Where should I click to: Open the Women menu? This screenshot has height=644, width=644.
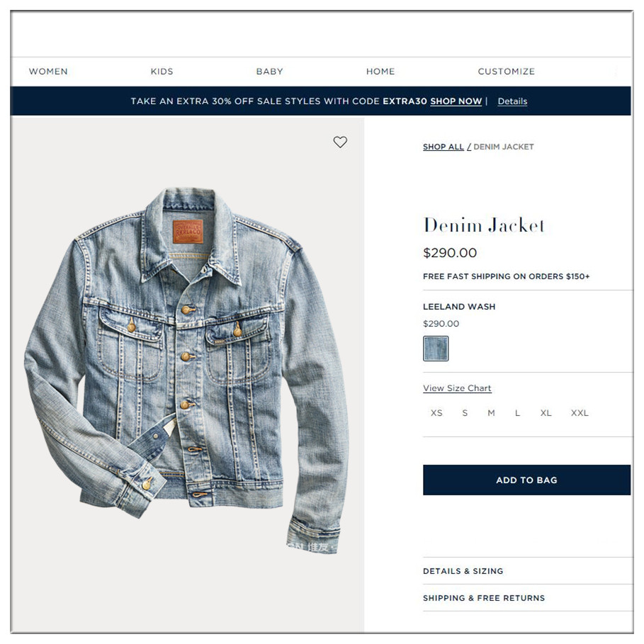coord(48,72)
